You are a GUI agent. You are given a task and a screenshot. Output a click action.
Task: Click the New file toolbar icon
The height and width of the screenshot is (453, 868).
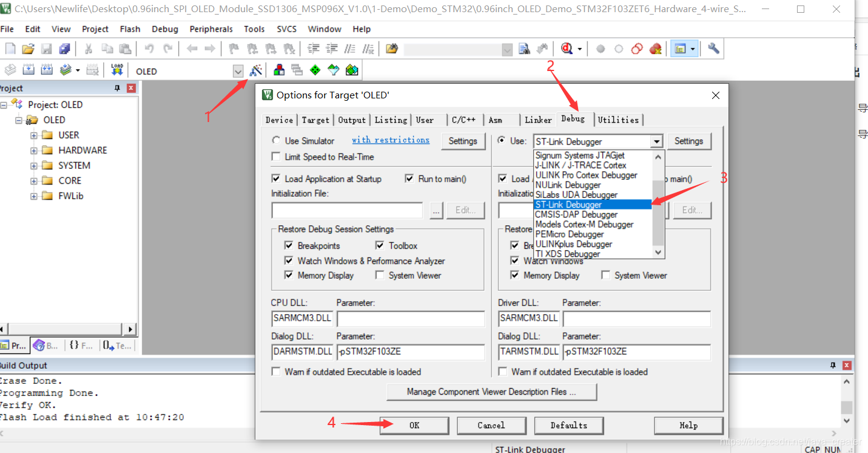pyautogui.click(x=10, y=49)
